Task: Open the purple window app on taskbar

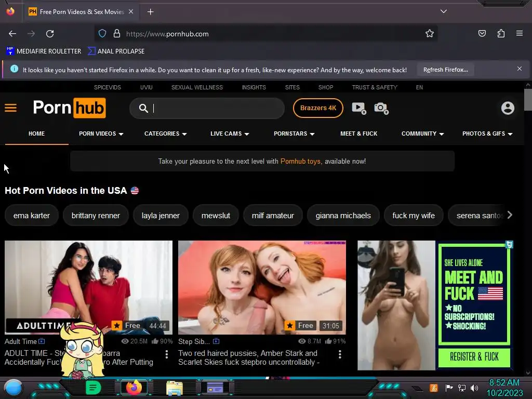Action: pyautogui.click(x=215, y=388)
